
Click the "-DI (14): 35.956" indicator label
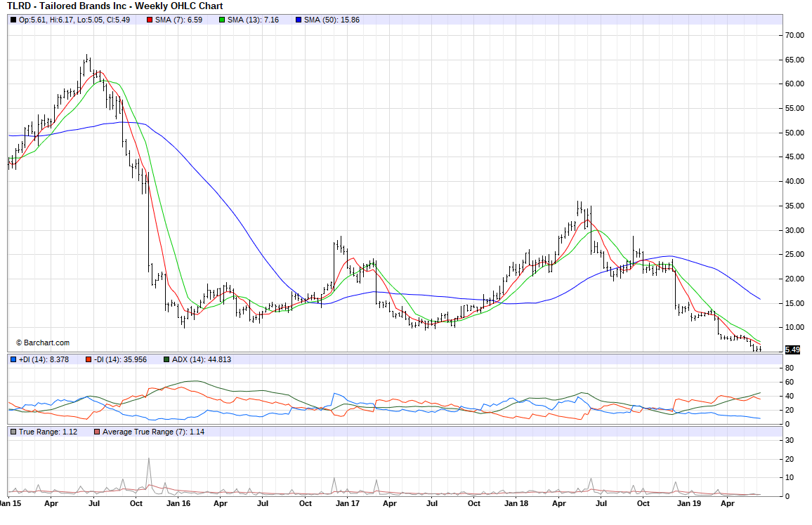click(x=121, y=359)
